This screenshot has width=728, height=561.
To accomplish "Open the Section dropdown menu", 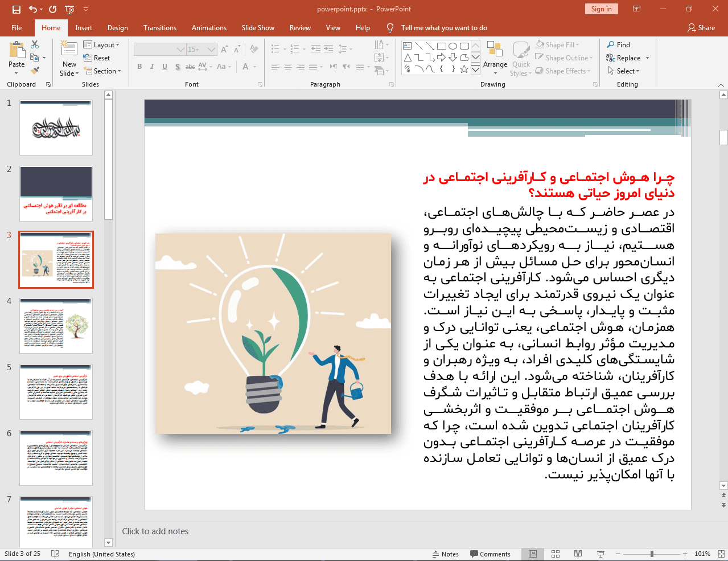I will (102, 71).
